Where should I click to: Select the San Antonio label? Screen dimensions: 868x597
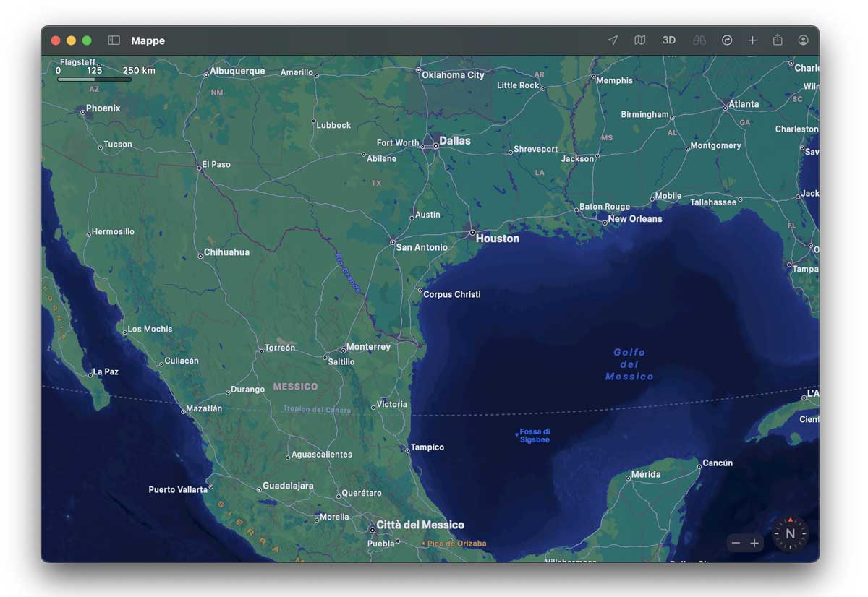pos(422,247)
